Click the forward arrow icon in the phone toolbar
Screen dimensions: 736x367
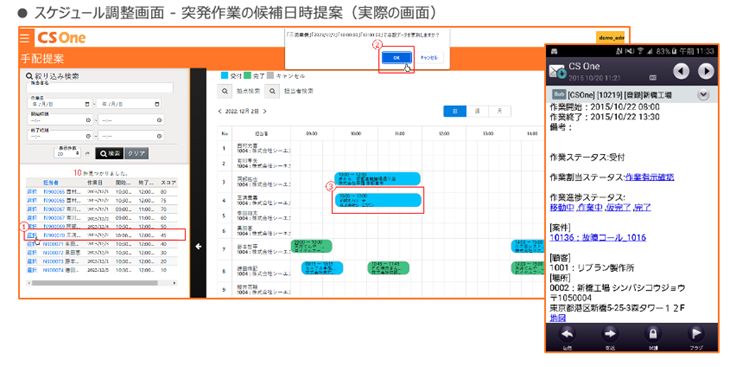coord(610,334)
